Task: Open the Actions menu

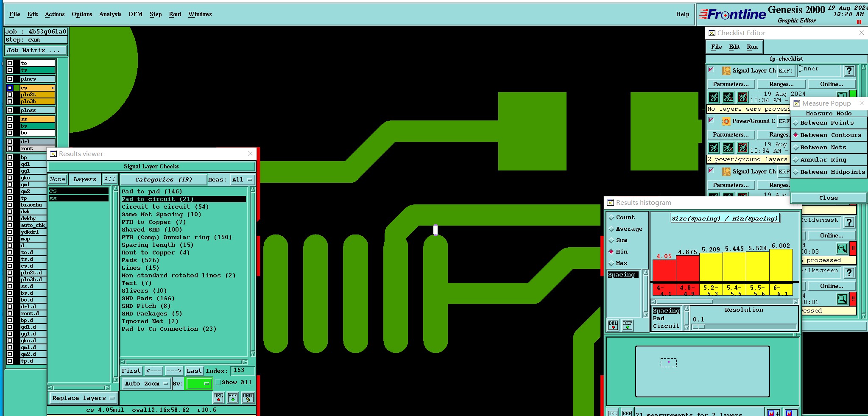Action: [55, 14]
